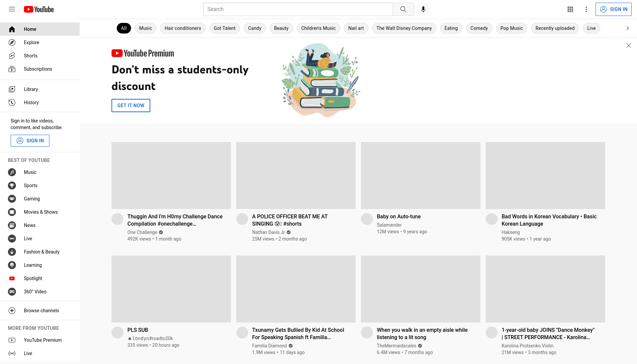Click SIGN IN in the top bar
The height and width of the screenshot is (364, 637).
613,9
